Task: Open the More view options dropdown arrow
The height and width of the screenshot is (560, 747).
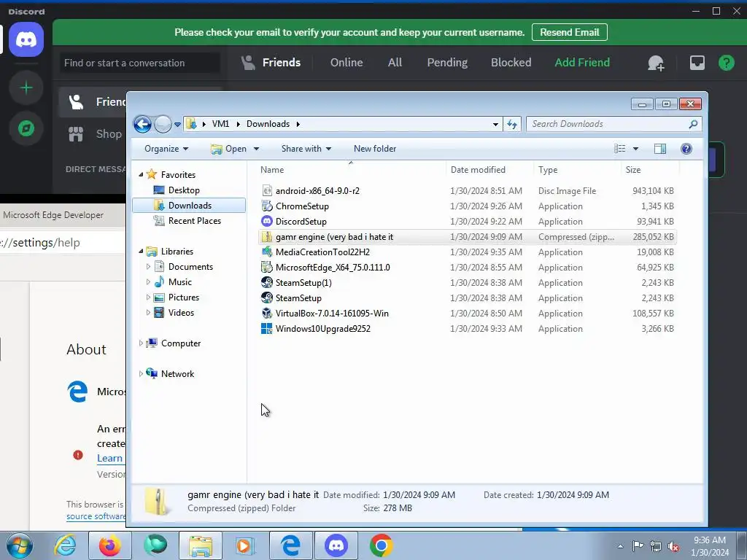Action: (x=635, y=149)
